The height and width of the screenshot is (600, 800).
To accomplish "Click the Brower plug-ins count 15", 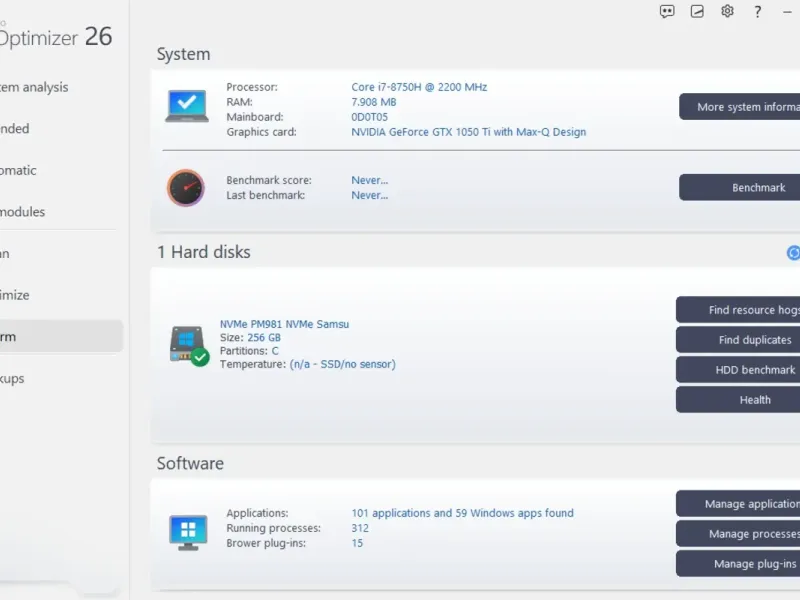I will click(357, 543).
